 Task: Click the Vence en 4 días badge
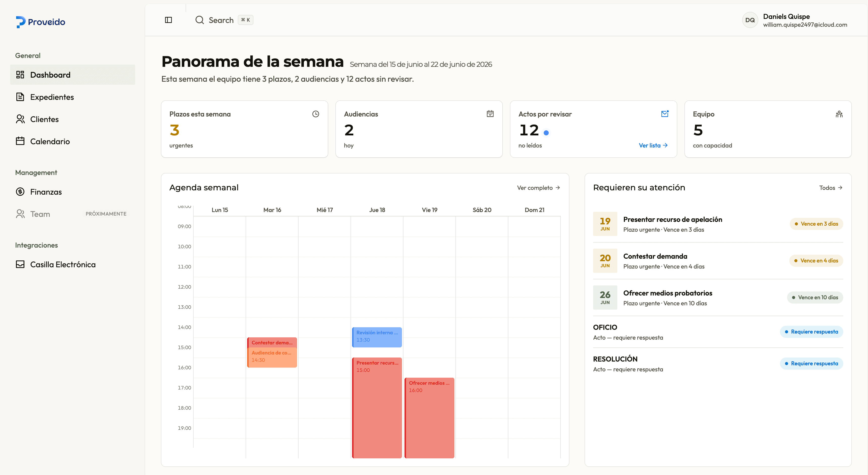(x=816, y=260)
